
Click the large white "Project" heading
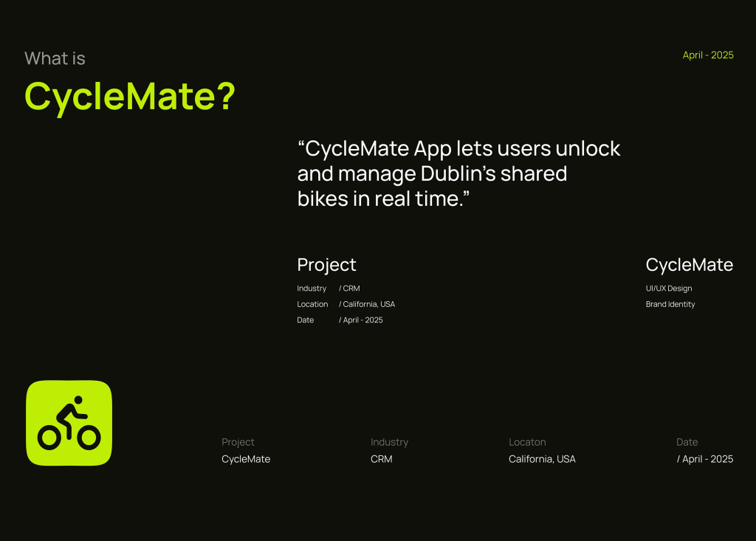[326, 265]
